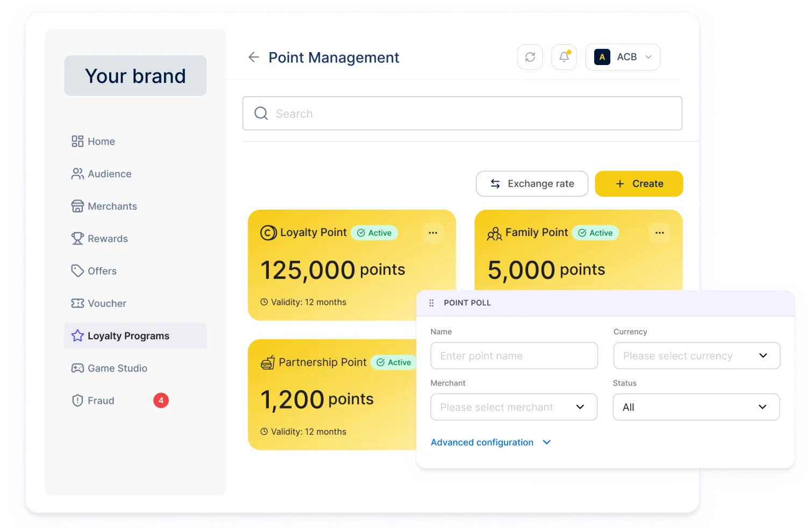Click the ACB account avatar icon

(x=602, y=57)
